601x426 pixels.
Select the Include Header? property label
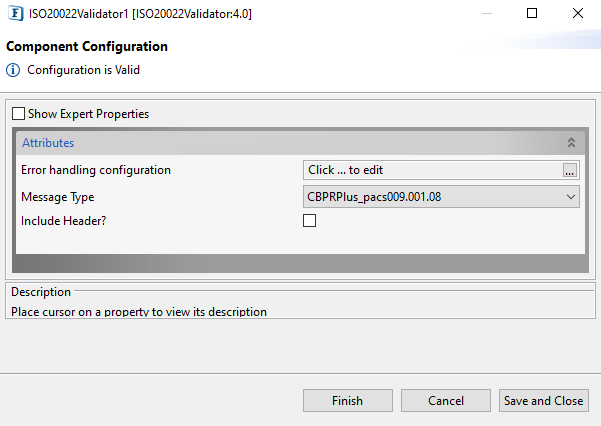tap(64, 221)
